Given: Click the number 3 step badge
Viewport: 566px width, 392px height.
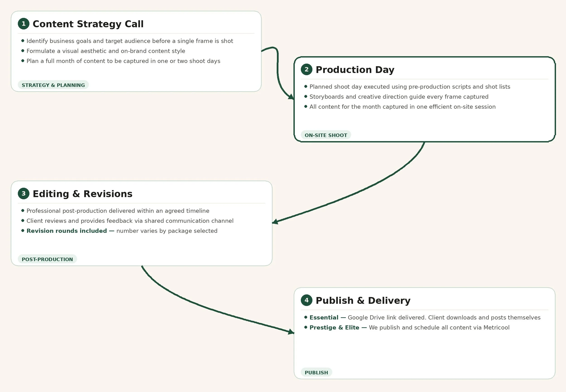Looking at the screenshot, I should [24, 194].
